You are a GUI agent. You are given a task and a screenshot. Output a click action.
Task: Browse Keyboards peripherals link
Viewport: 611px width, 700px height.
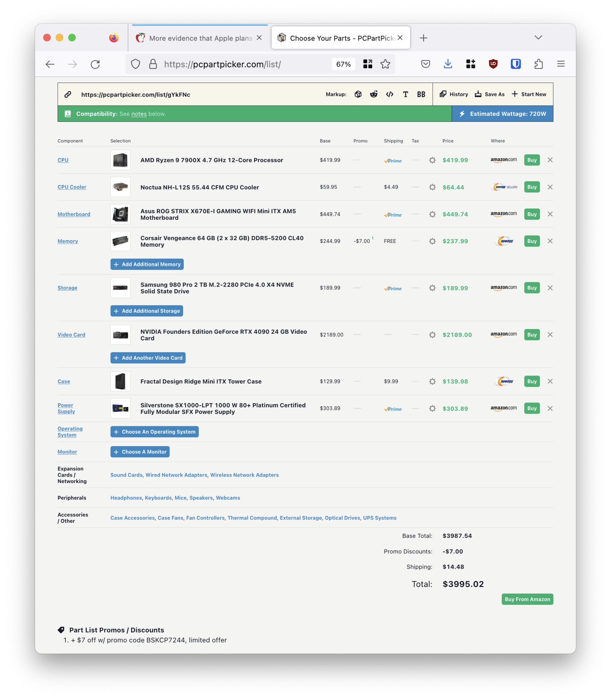[x=158, y=498]
